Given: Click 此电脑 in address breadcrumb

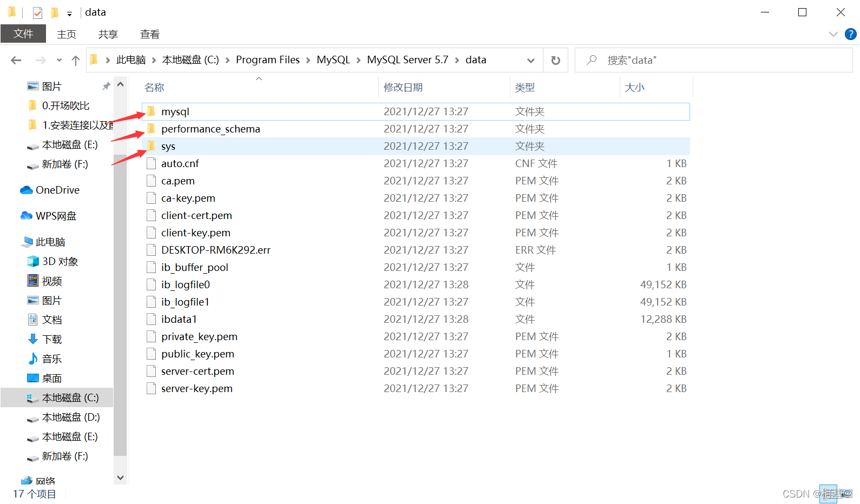Looking at the screenshot, I should [x=131, y=60].
